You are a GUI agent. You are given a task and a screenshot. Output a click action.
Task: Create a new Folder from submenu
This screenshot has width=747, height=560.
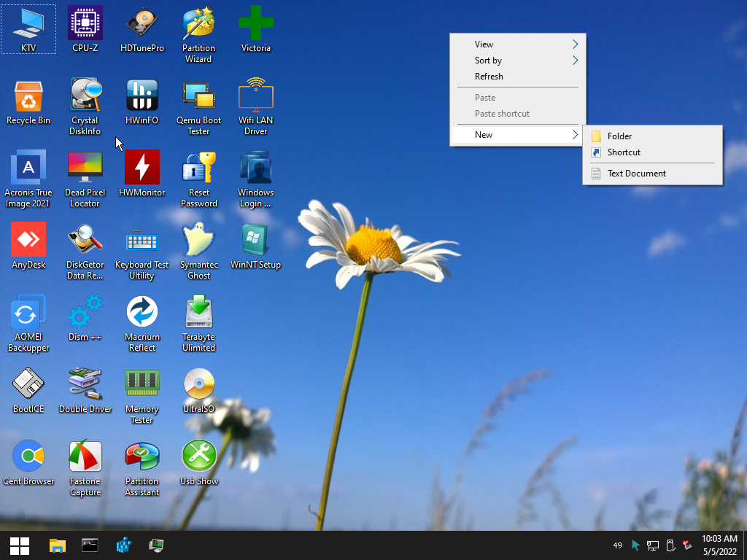click(619, 136)
